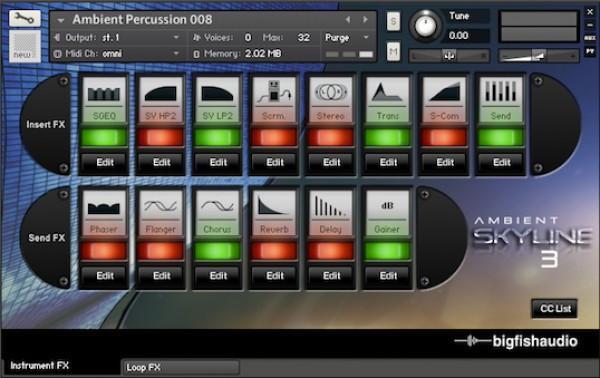Toggle the Insert Send green power light
The height and width of the screenshot is (378, 600).
coord(501,137)
